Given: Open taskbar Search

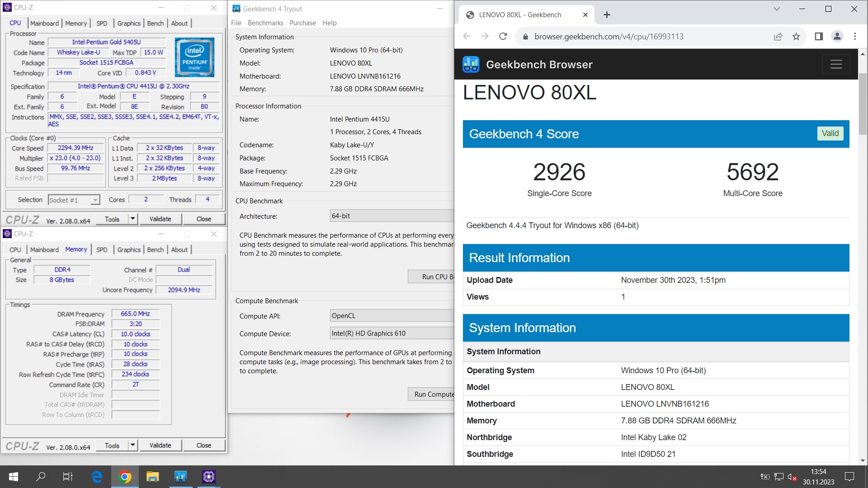Looking at the screenshot, I should coord(41,477).
